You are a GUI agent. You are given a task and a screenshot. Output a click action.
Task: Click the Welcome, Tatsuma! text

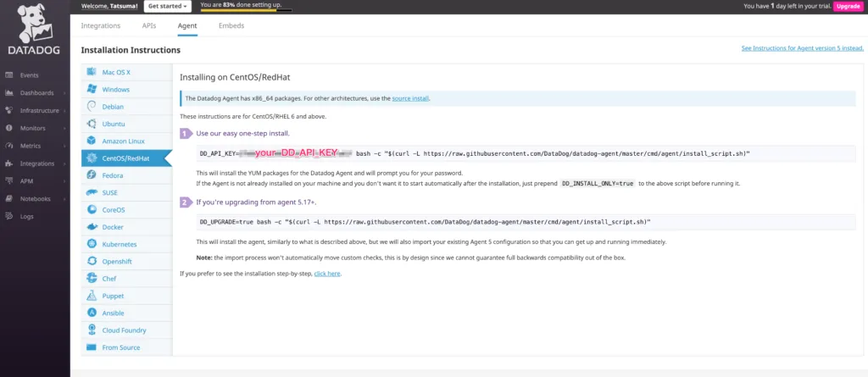coord(109,6)
